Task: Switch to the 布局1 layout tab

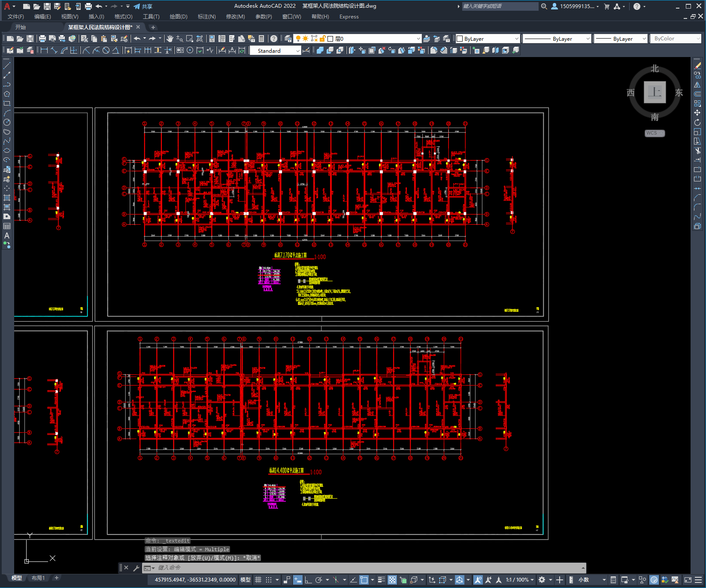Action: coord(38,578)
